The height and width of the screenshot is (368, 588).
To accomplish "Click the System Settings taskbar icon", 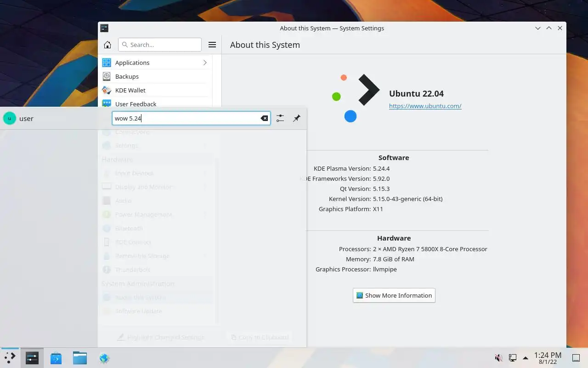I will (32, 358).
